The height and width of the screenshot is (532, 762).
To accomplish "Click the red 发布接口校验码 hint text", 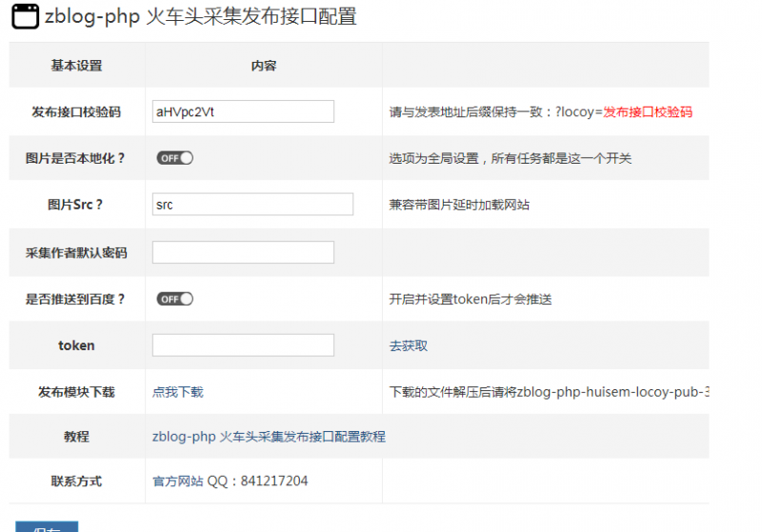I will 648,111.
